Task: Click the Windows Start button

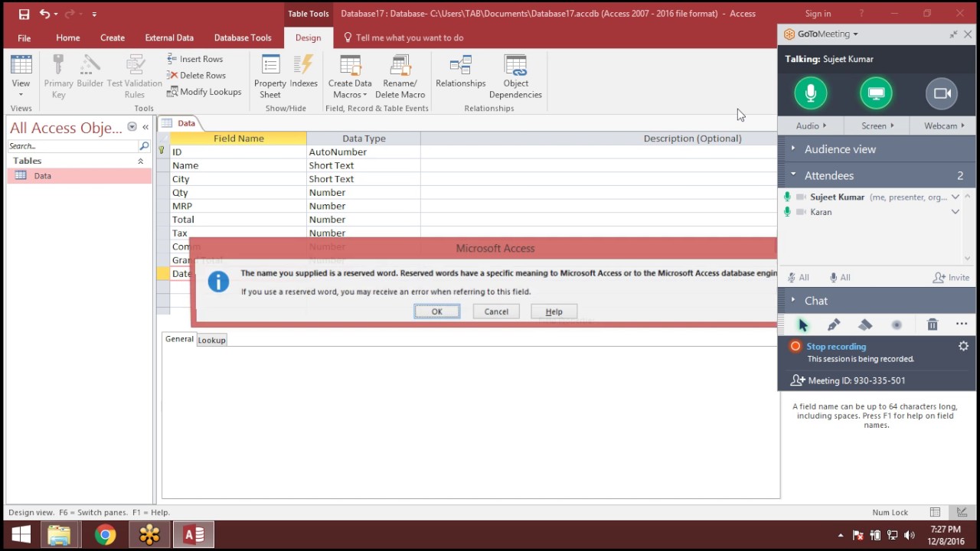Action: click(x=21, y=535)
